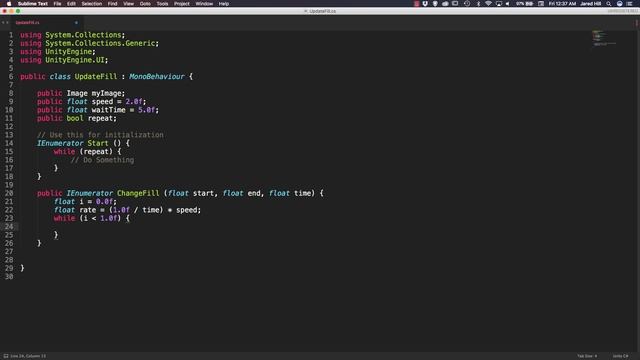This screenshot has height=360, width=640.
Task: Click 'rate' variable on line 22
Action: point(87,210)
